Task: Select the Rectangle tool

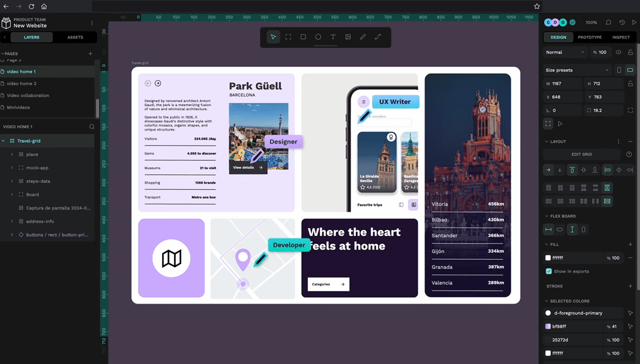Action: pos(303,37)
